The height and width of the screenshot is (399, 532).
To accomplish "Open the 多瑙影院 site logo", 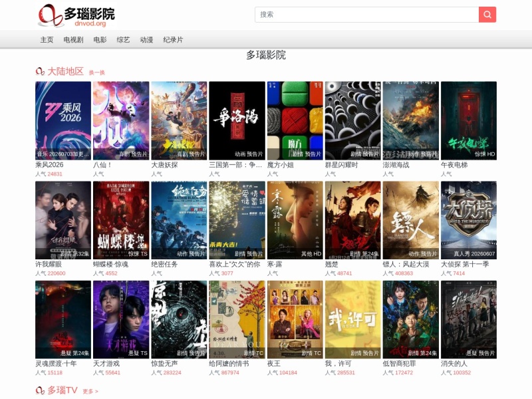I will click(x=76, y=15).
